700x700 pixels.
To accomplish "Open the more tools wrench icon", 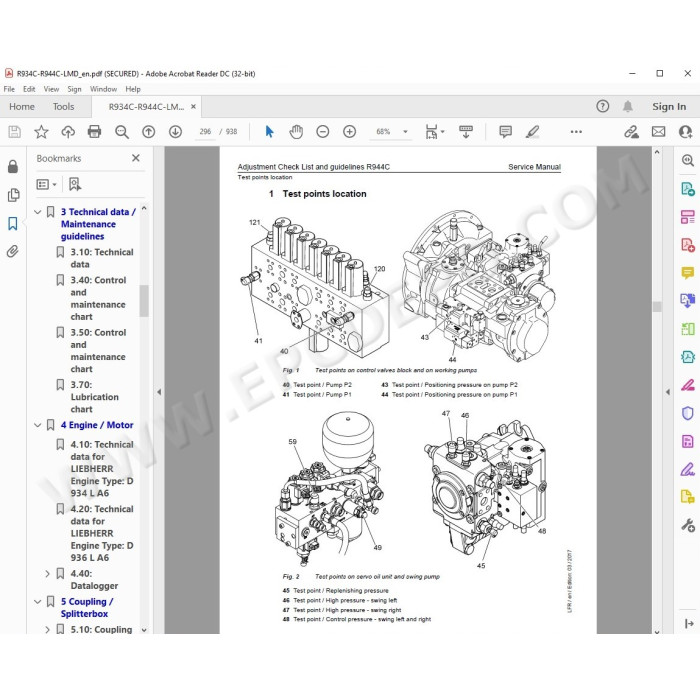I will (688, 525).
